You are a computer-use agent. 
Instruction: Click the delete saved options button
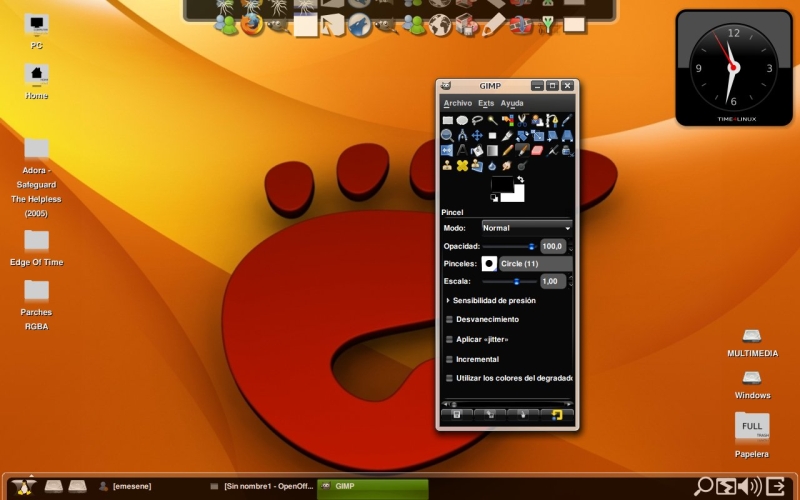[x=523, y=415]
